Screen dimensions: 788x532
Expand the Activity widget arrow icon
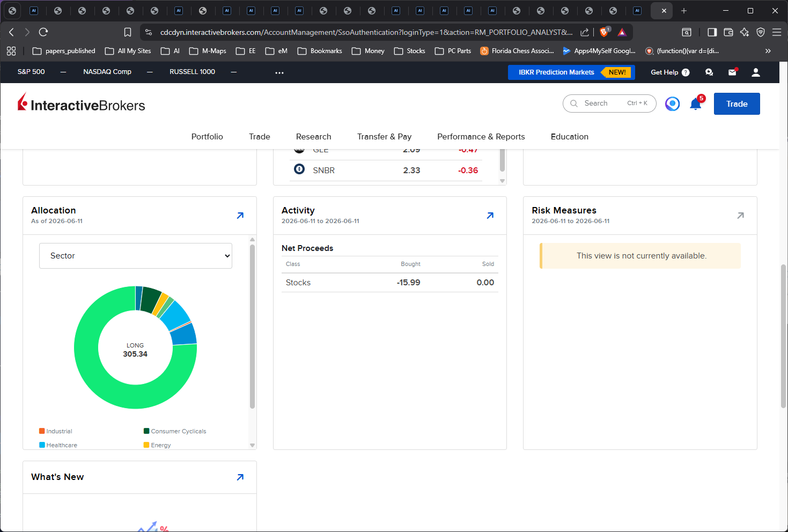tap(490, 216)
